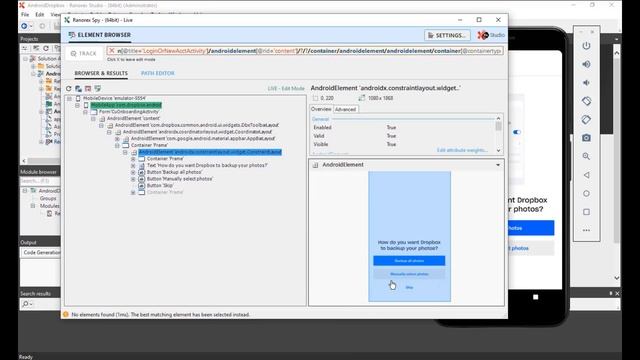Switch to PATH EDITOR tab

tap(158, 73)
